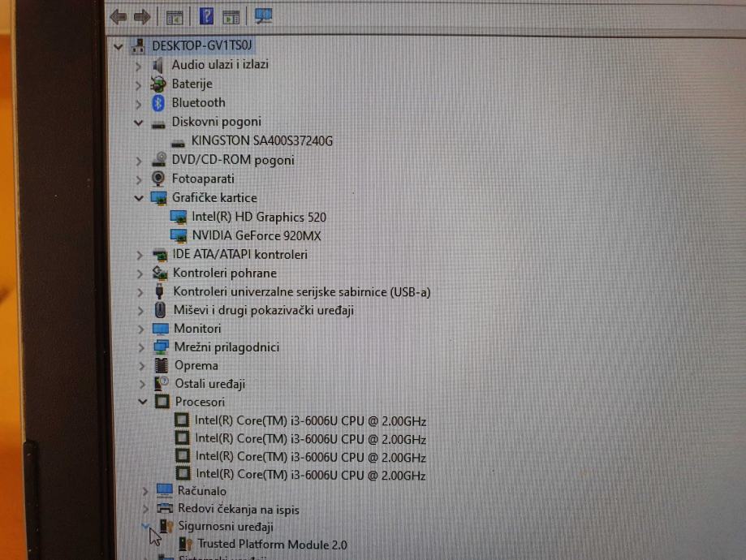Expand the Audio ulazi i izlazi arrow
This screenshot has width=746, height=560.
coord(139,66)
